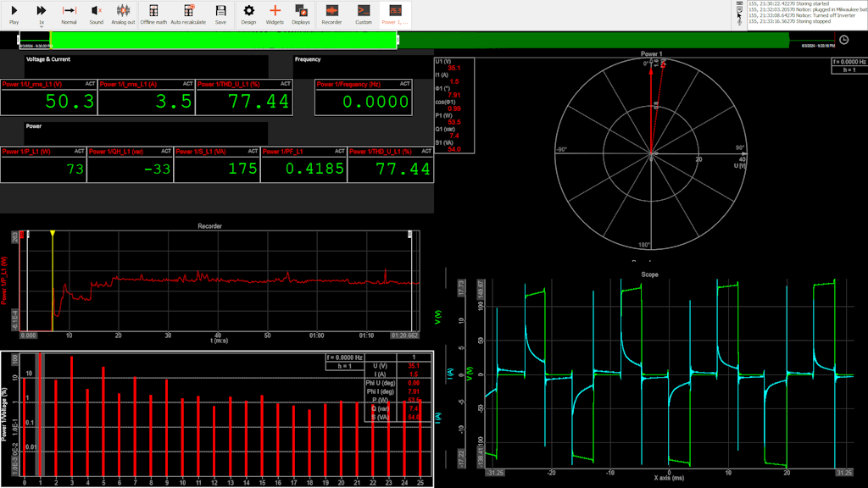
Task: Click the -31.25 Scope start time label
Action: click(495, 473)
